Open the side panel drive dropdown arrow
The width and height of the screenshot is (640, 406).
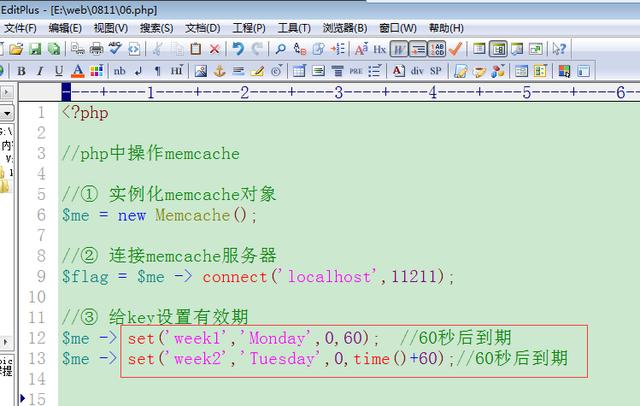7,113
